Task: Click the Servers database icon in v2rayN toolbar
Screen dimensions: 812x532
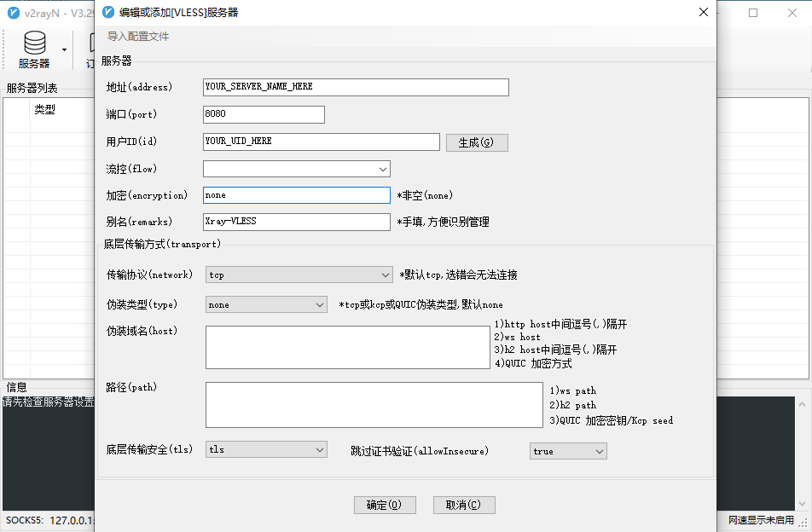Action: 34,43
